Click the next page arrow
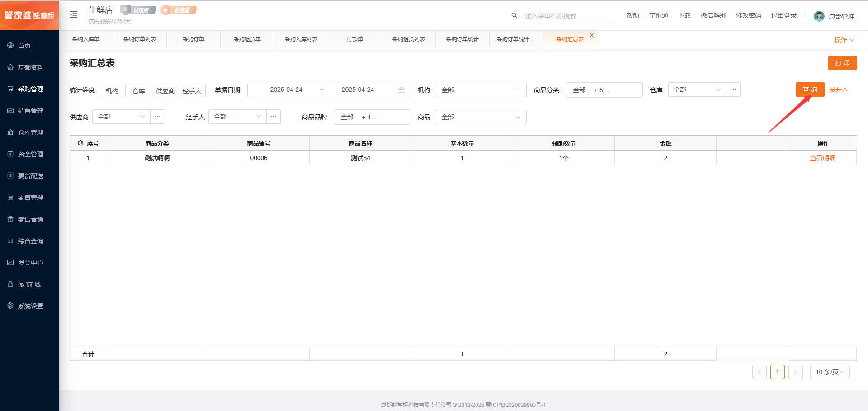 (x=796, y=372)
